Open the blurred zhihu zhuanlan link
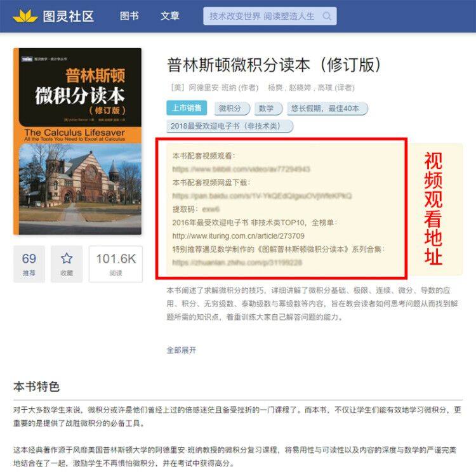Screen dimensions: 476x476 [x=237, y=263]
